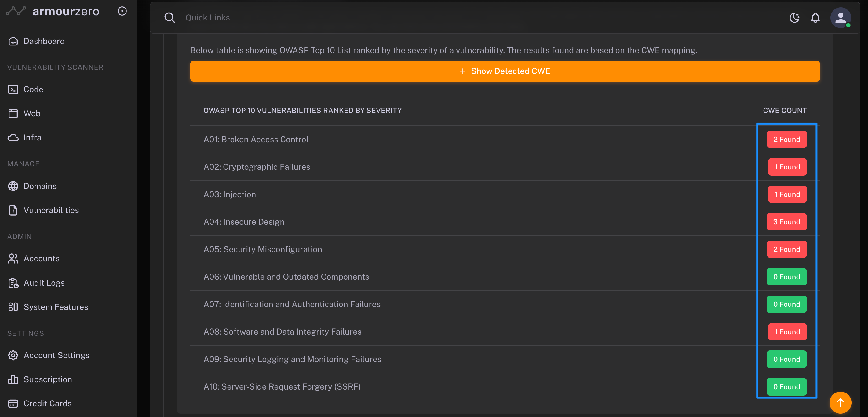Open notifications bell icon
The height and width of the screenshot is (417, 868).
(x=815, y=17)
